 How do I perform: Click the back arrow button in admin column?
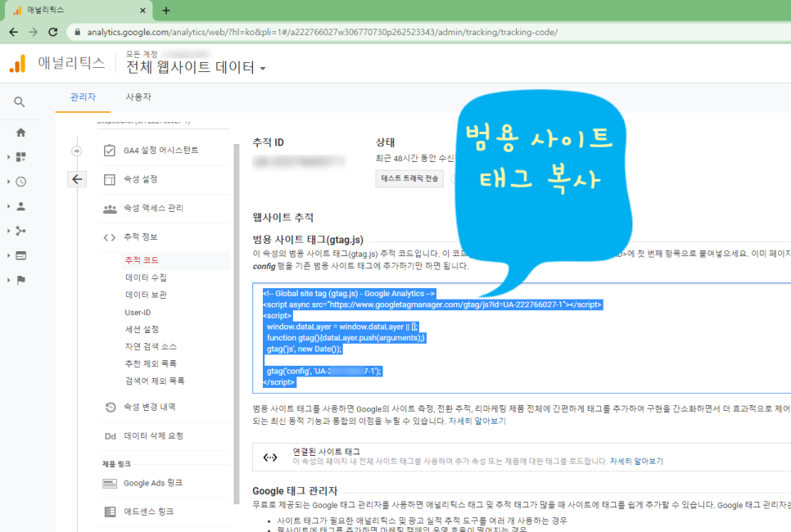coord(77,179)
